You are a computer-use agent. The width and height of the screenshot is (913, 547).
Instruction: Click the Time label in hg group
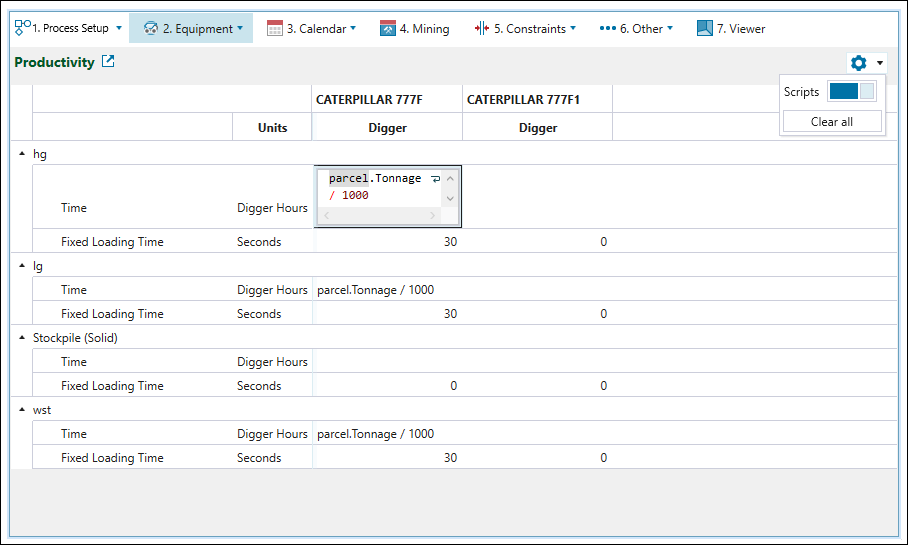click(x=74, y=207)
